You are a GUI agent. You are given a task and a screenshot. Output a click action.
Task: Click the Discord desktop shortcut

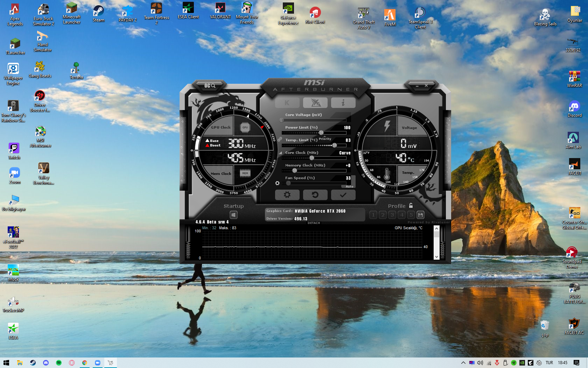(x=574, y=109)
